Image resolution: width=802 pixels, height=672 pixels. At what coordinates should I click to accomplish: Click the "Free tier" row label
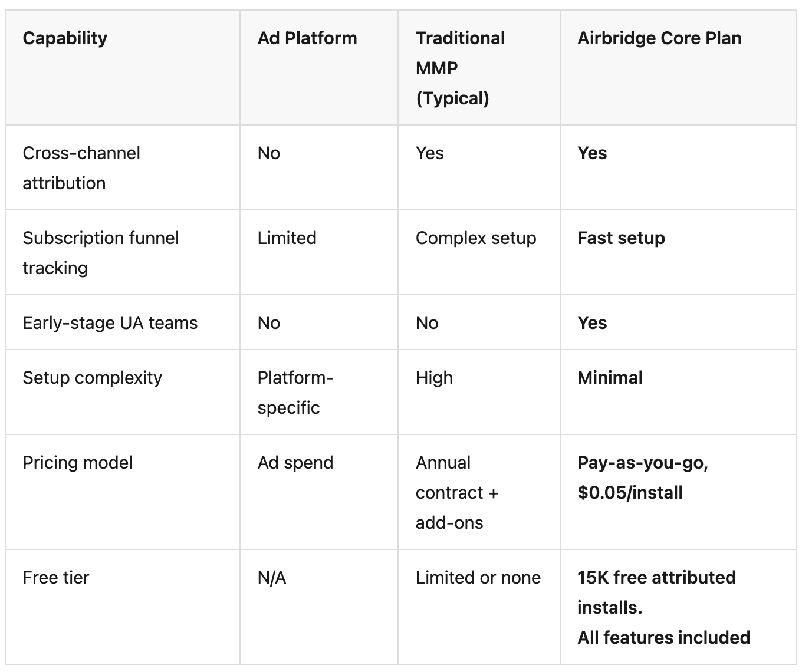(55, 578)
